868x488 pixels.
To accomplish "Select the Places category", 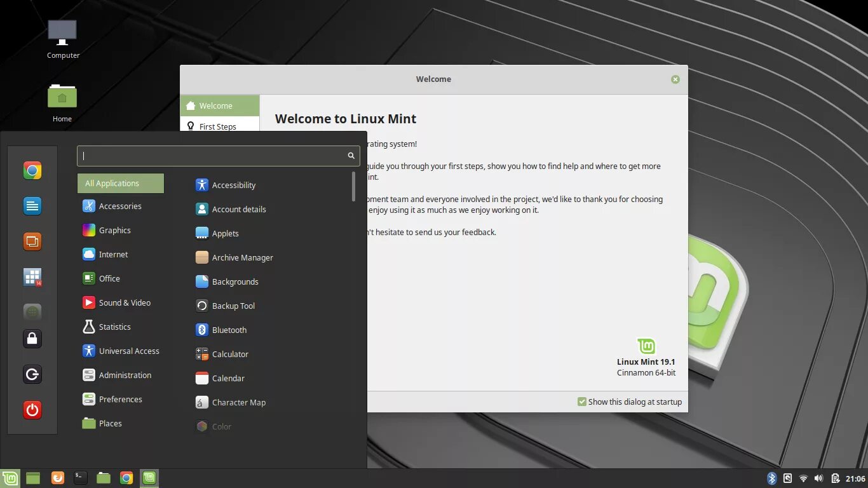I will point(121,423).
